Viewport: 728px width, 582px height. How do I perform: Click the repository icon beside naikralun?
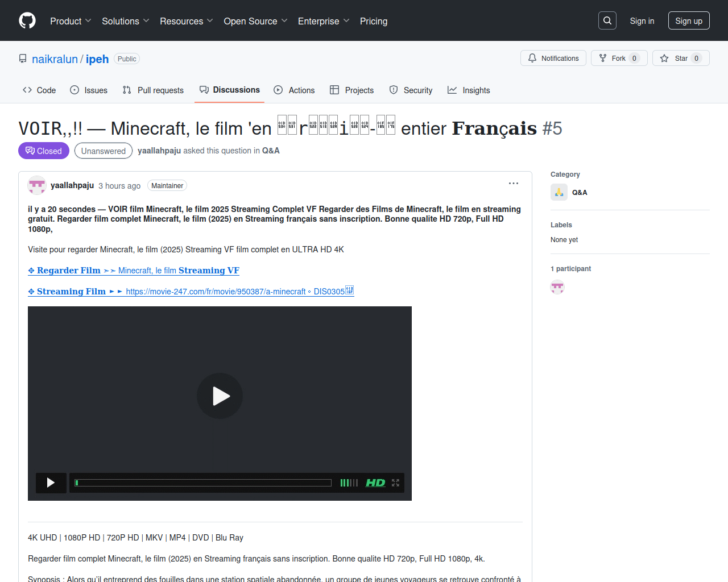click(x=23, y=59)
